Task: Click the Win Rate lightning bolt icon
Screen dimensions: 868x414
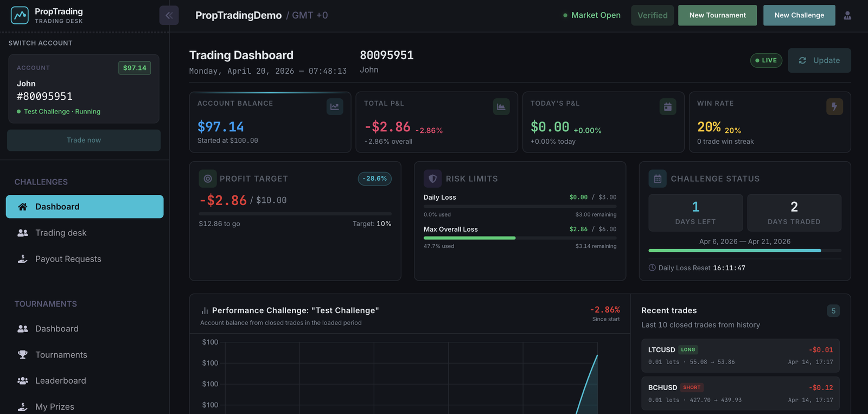Action: point(834,107)
